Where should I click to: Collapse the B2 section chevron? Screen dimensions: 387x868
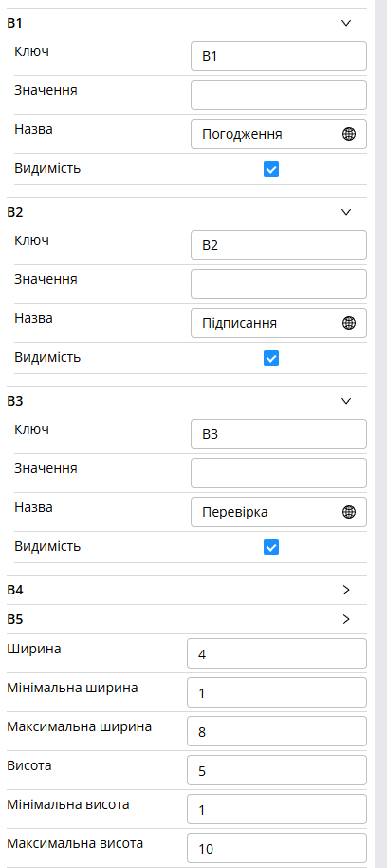pyautogui.click(x=346, y=212)
